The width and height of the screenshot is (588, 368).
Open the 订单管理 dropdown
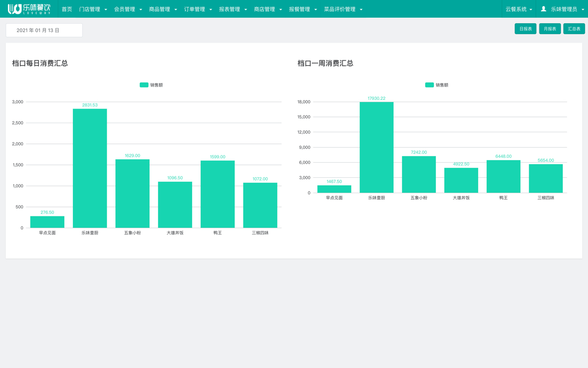point(198,9)
